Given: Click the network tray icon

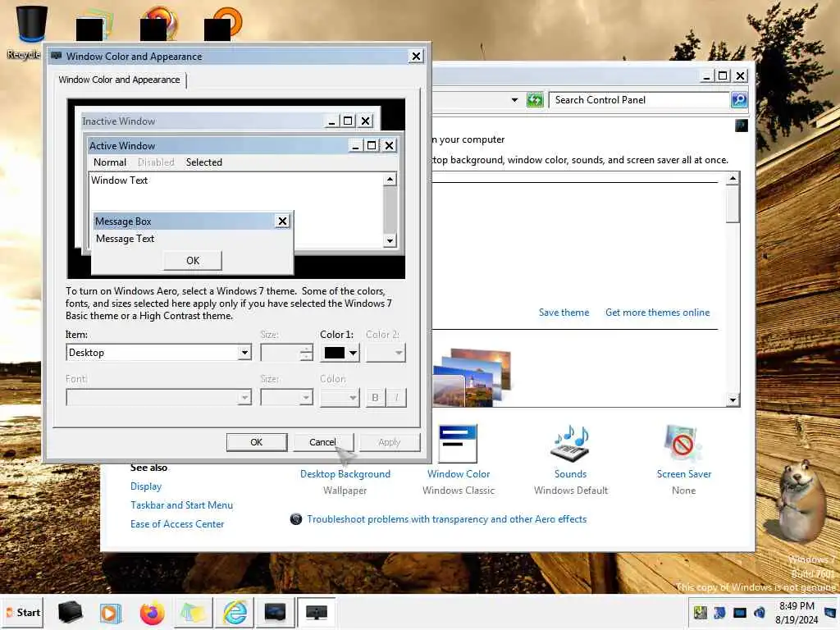Looking at the screenshot, I should [740, 612].
